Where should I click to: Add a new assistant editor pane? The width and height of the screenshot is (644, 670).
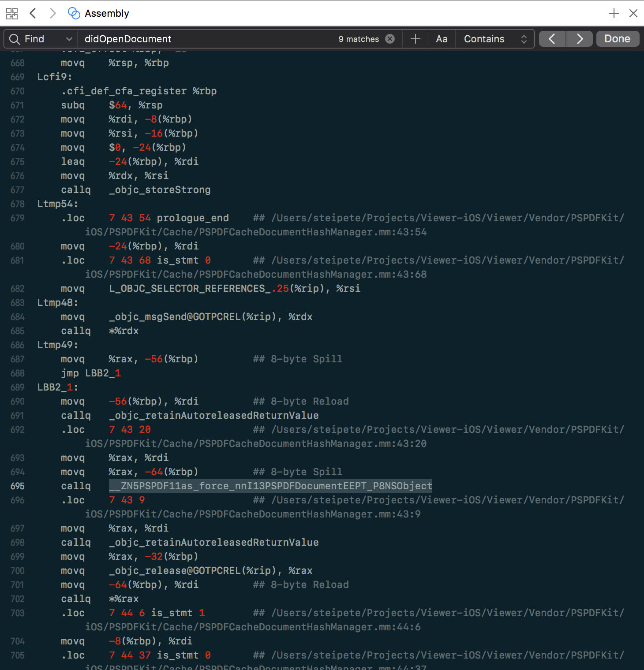[614, 14]
